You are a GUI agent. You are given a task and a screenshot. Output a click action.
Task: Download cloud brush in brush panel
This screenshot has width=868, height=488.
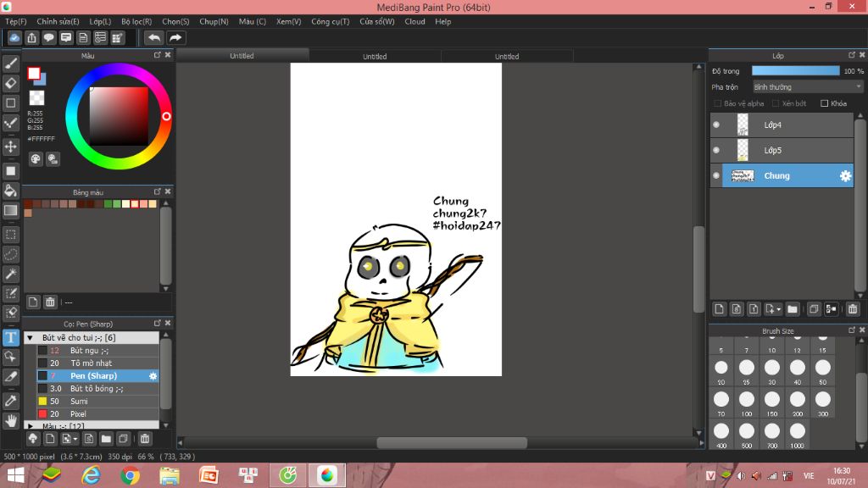33,439
